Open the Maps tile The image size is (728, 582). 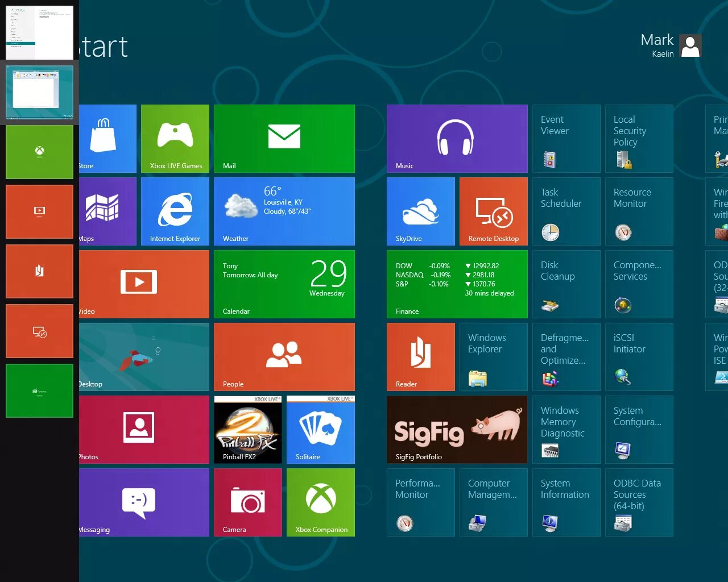(x=108, y=211)
